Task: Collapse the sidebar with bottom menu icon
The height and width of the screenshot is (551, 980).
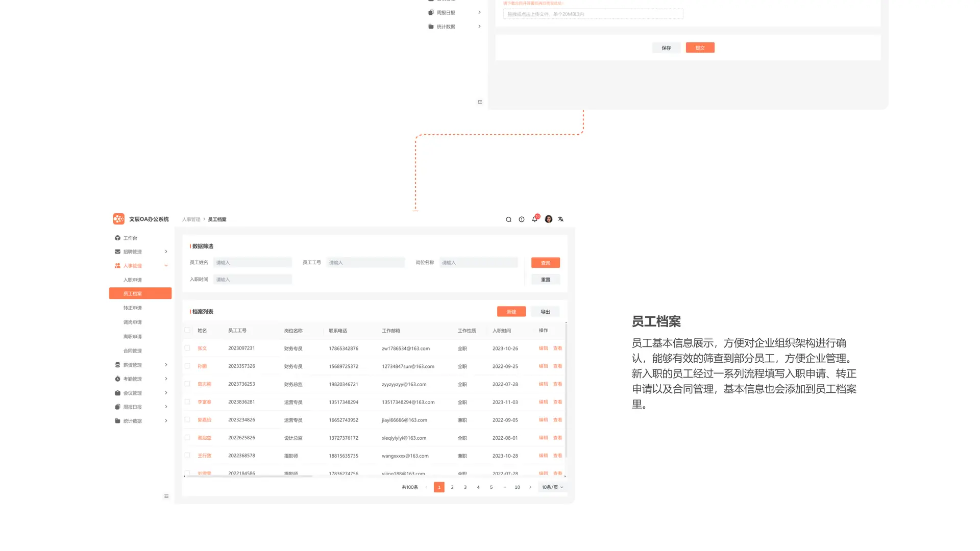Action: (x=166, y=496)
